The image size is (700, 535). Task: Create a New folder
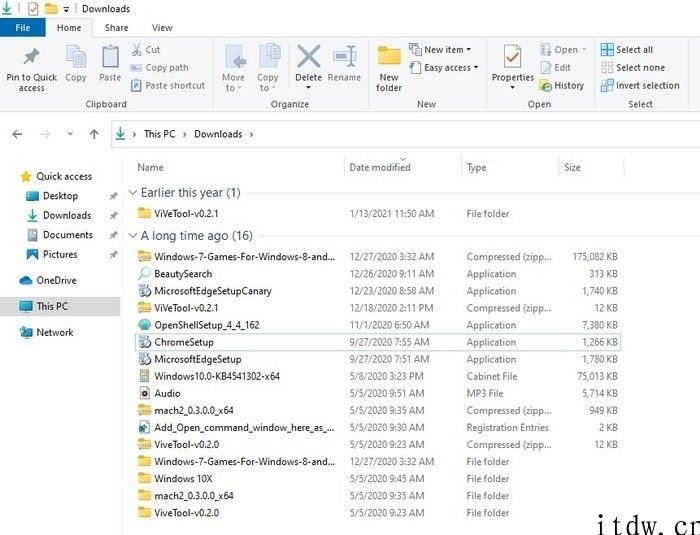click(389, 68)
